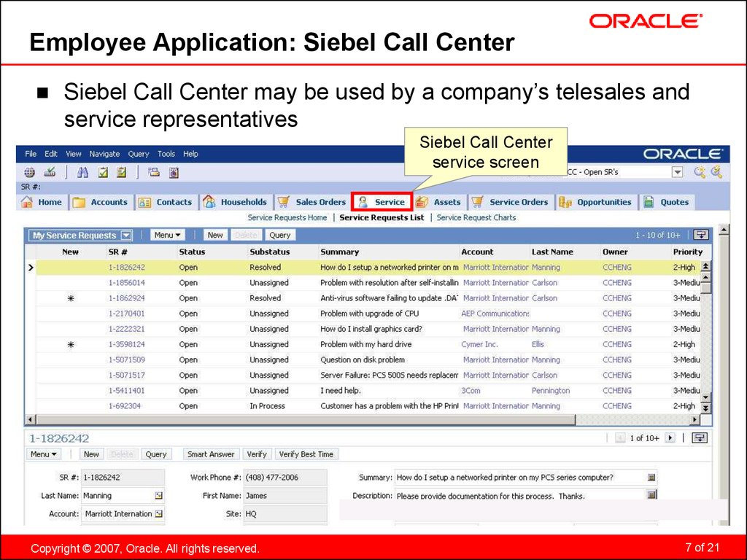747x560 pixels.
Task: Open SR number 1-3598124 link
Action: [127, 344]
